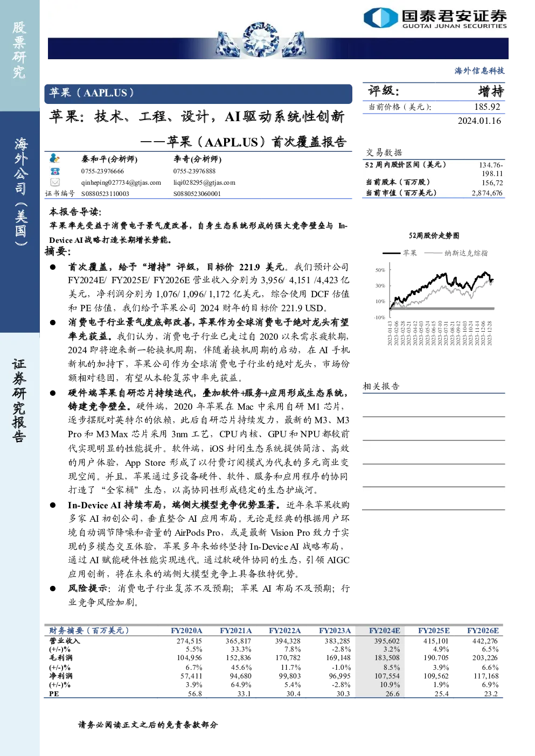Image resolution: width=535 pixels, height=756 pixels.
Task: Click the FY2024E column header
Action: click(384, 631)
